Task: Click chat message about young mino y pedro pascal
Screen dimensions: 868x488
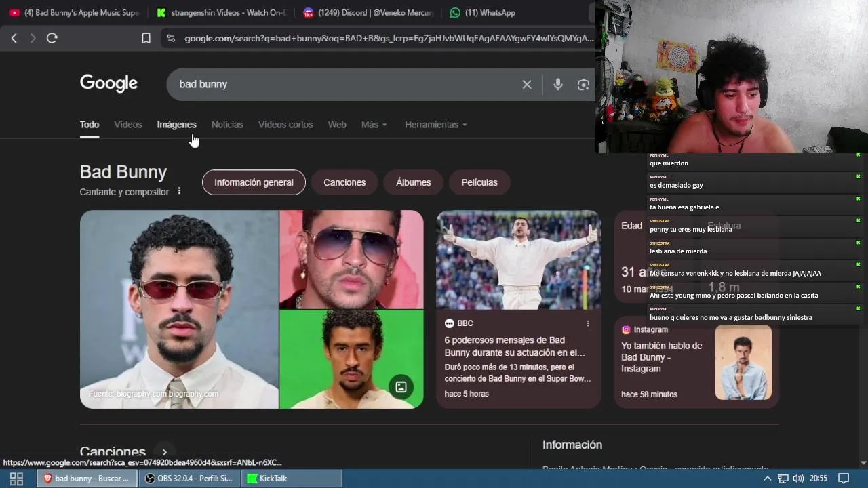Action: [x=734, y=296]
